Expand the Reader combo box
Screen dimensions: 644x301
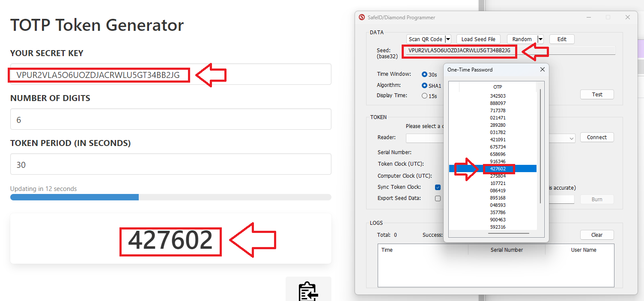click(571, 138)
